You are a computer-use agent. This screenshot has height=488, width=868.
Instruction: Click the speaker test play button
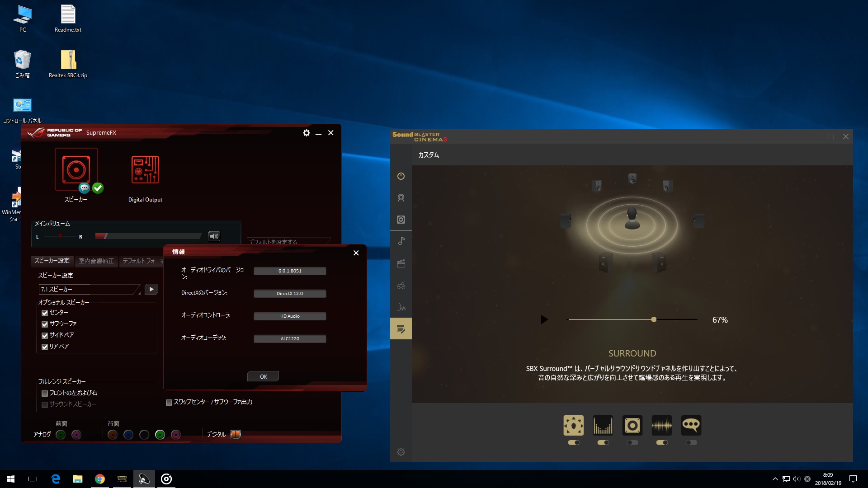pyautogui.click(x=151, y=289)
